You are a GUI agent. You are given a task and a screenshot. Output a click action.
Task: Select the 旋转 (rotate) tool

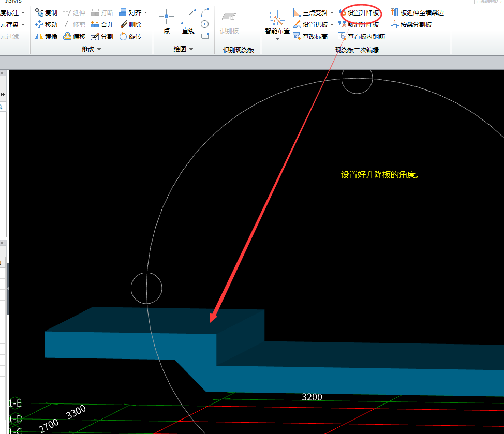[x=130, y=36]
